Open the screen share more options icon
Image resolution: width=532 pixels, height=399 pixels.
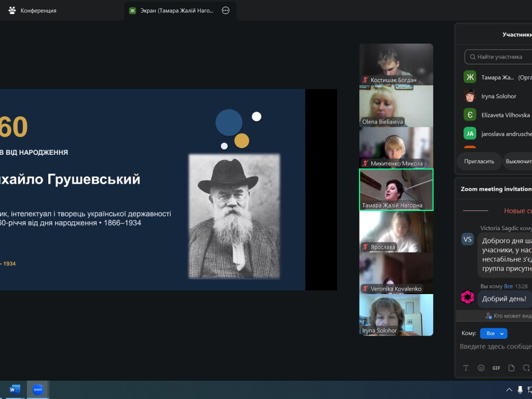[225, 10]
